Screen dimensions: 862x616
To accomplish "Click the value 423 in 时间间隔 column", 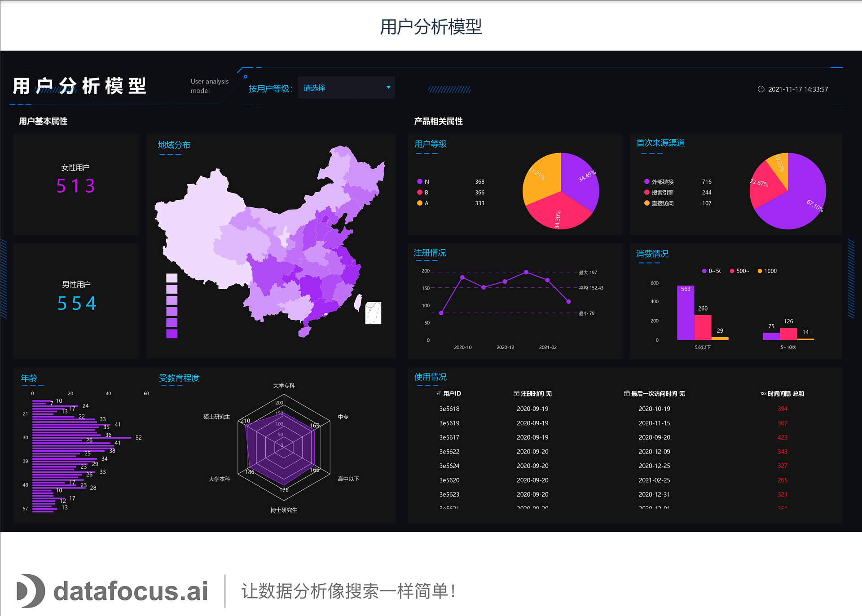I will tap(783, 437).
